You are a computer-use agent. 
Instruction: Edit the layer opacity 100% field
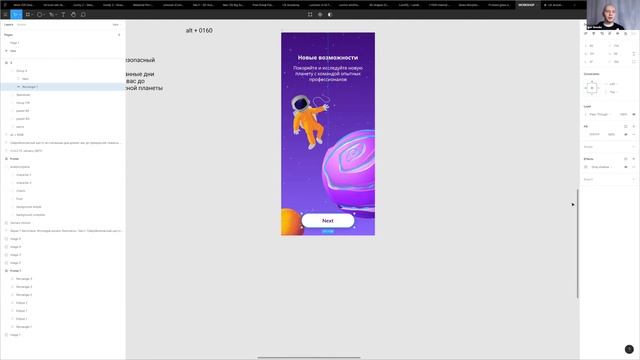point(623,114)
